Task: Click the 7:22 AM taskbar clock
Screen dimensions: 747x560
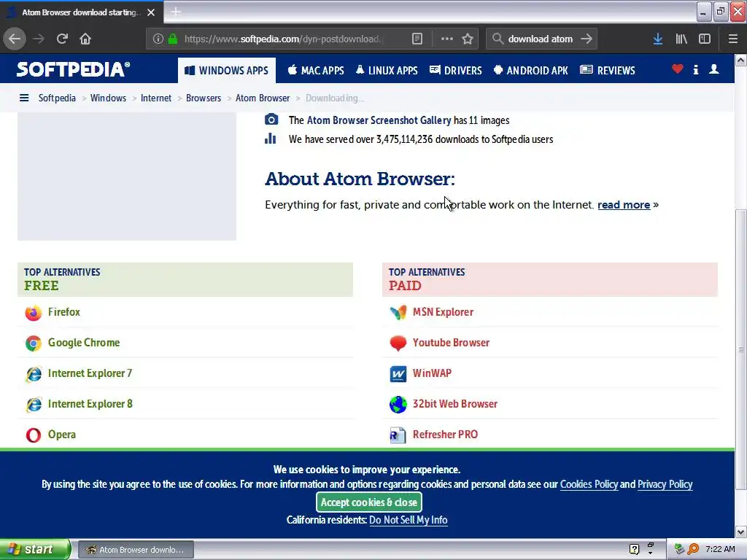Action: click(x=720, y=549)
